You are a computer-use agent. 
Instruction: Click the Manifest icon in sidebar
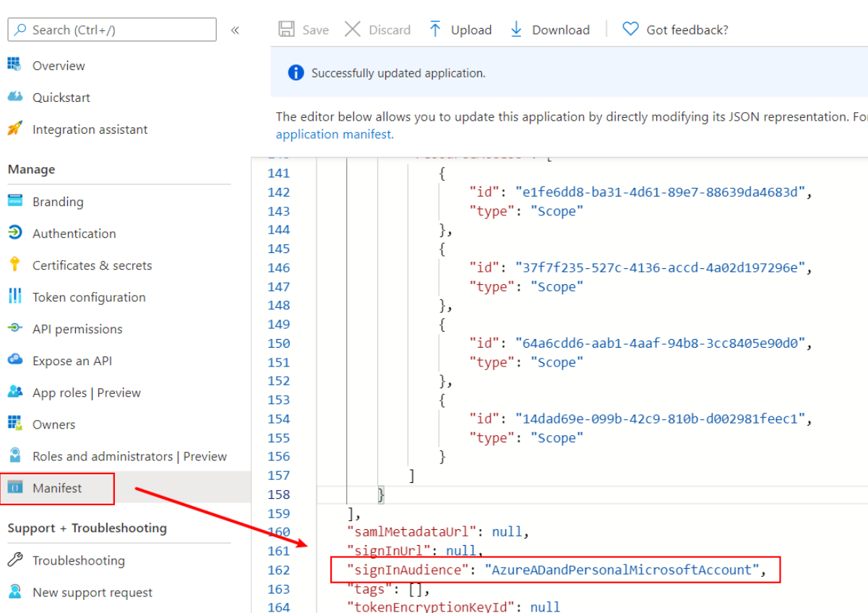tap(15, 488)
